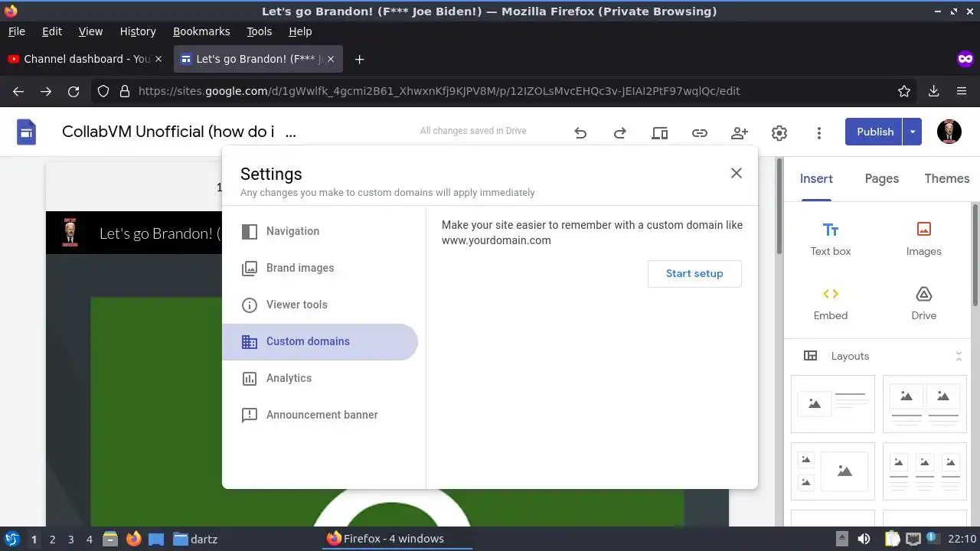The image size is (980, 551).
Task: Switch to the Pages tab
Action: 882,178
